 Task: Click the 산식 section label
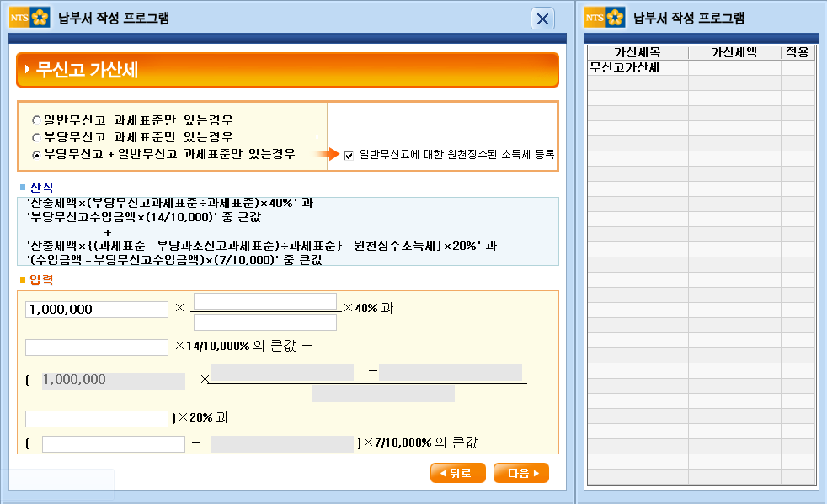pos(41,187)
